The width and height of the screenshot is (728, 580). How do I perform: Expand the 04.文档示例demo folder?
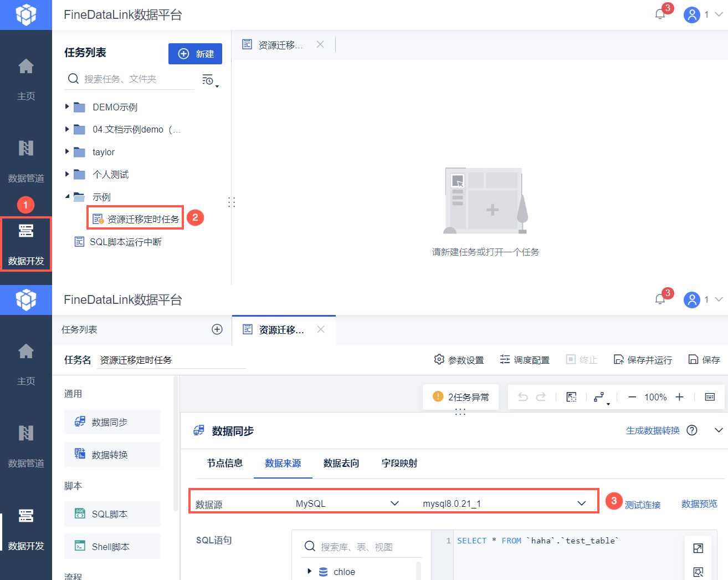tap(67, 129)
